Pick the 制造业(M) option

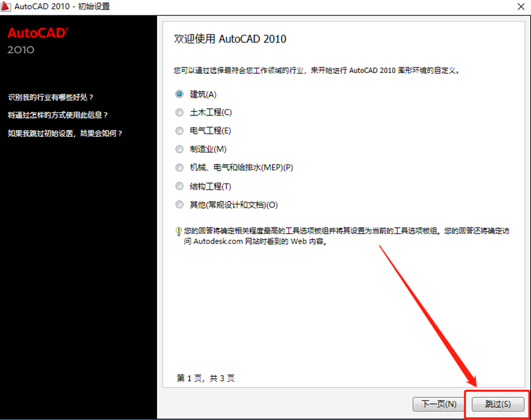pyautogui.click(x=179, y=149)
